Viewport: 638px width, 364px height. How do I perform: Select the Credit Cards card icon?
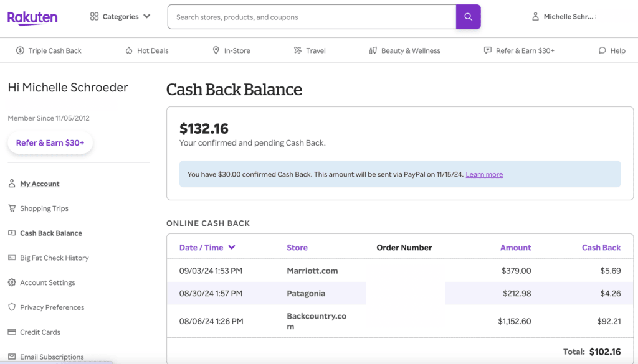click(x=11, y=332)
